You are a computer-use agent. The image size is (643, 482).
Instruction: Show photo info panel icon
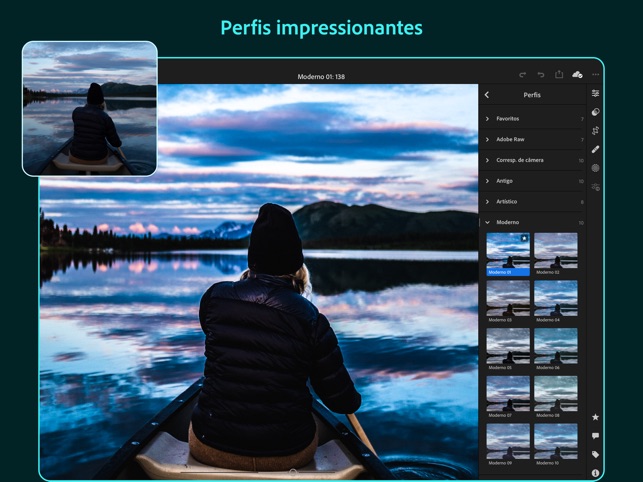click(x=596, y=472)
